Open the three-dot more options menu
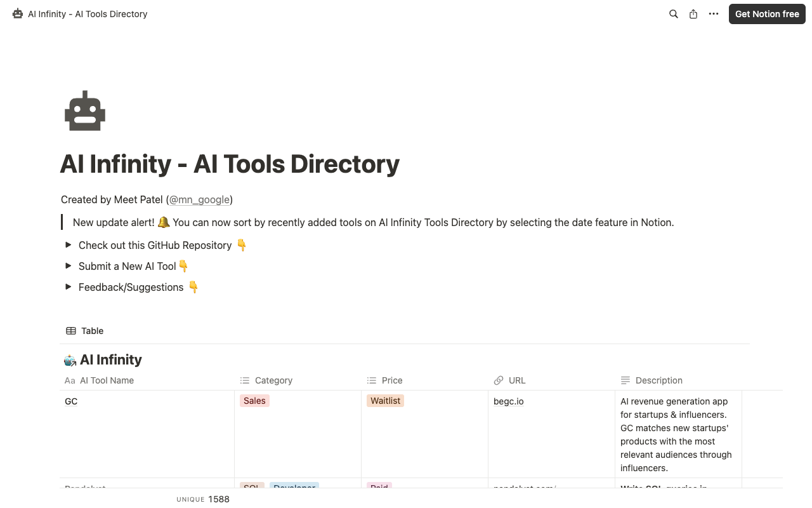Image resolution: width=812 pixels, height=508 pixels. (714, 14)
